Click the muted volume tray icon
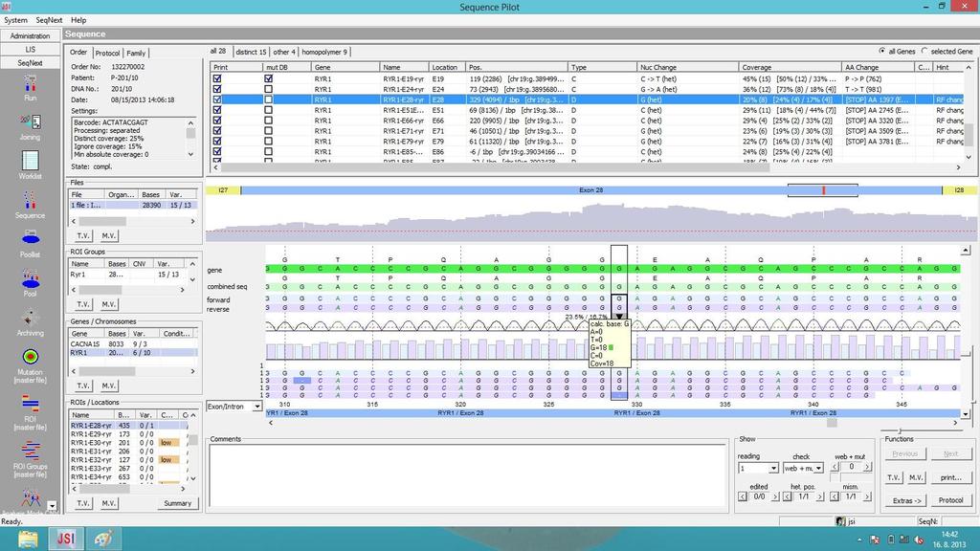 pyautogui.click(x=919, y=540)
